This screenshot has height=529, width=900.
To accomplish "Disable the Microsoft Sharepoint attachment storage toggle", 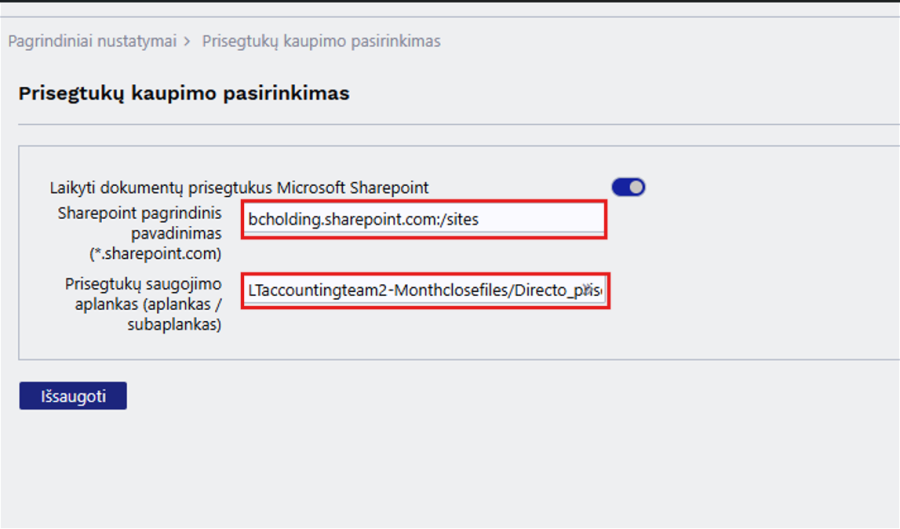I will [x=628, y=187].
